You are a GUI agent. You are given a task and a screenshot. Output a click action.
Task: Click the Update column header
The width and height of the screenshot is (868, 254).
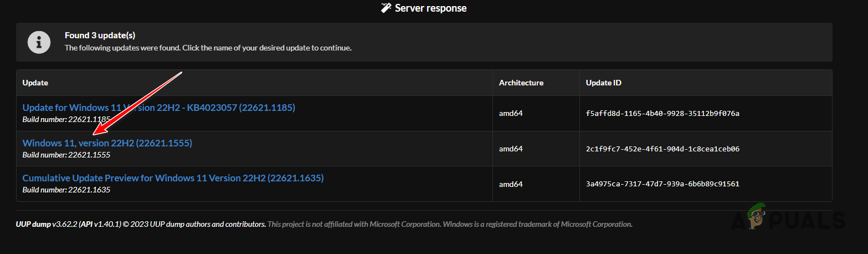(35, 83)
